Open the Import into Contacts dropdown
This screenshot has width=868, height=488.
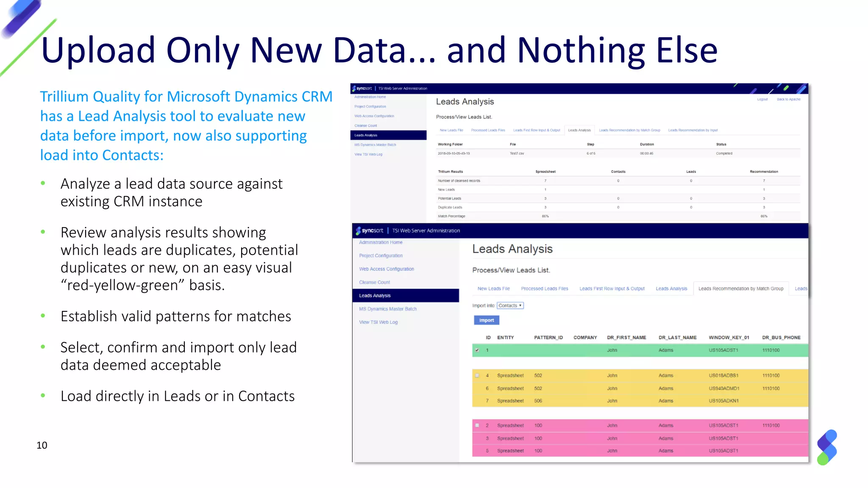pyautogui.click(x=510, y=305)
